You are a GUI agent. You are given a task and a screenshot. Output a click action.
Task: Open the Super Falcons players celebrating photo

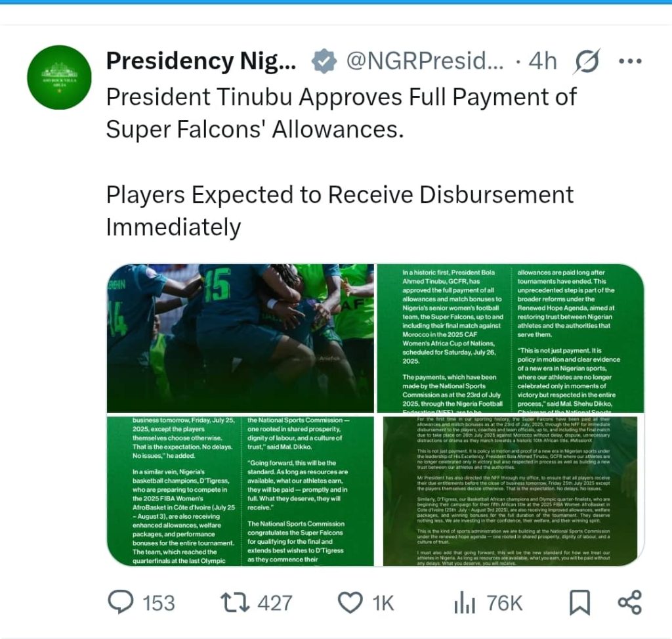[x=240, y=338]
